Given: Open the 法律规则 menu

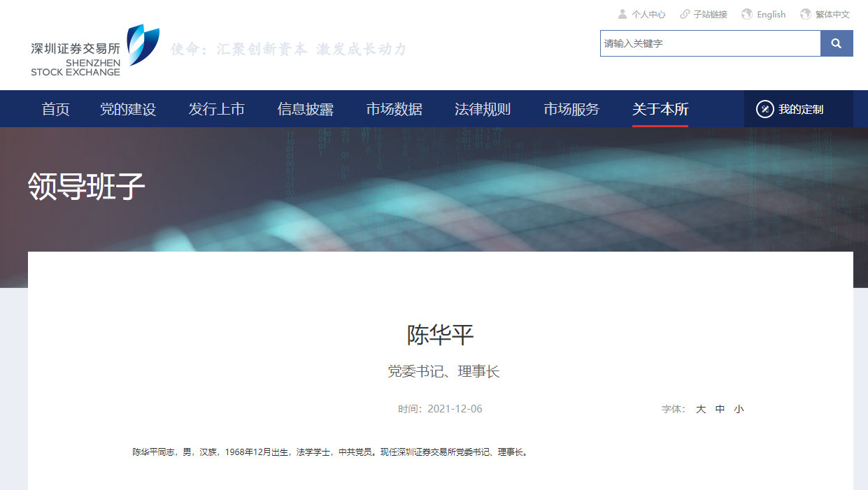Looking at the screenshot, I should coord(483,109).
